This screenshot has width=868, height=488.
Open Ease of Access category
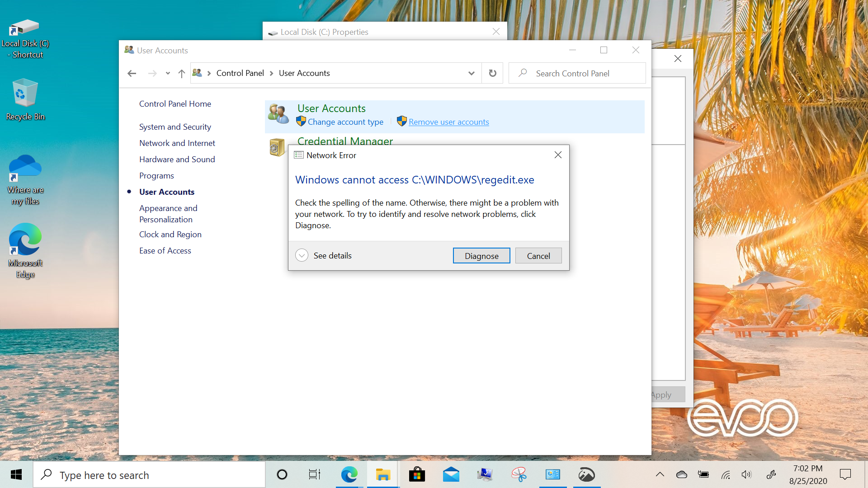click(x=165, y=251)
